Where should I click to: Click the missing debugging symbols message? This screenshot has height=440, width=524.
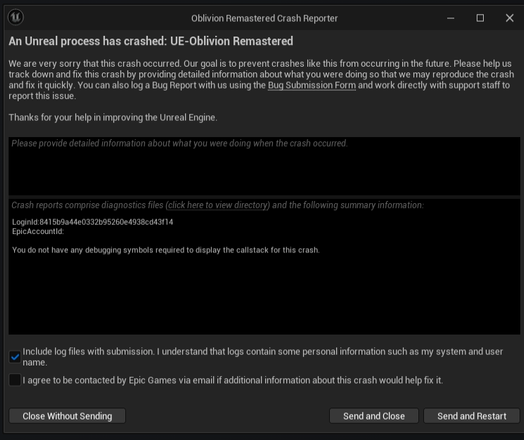166,250
